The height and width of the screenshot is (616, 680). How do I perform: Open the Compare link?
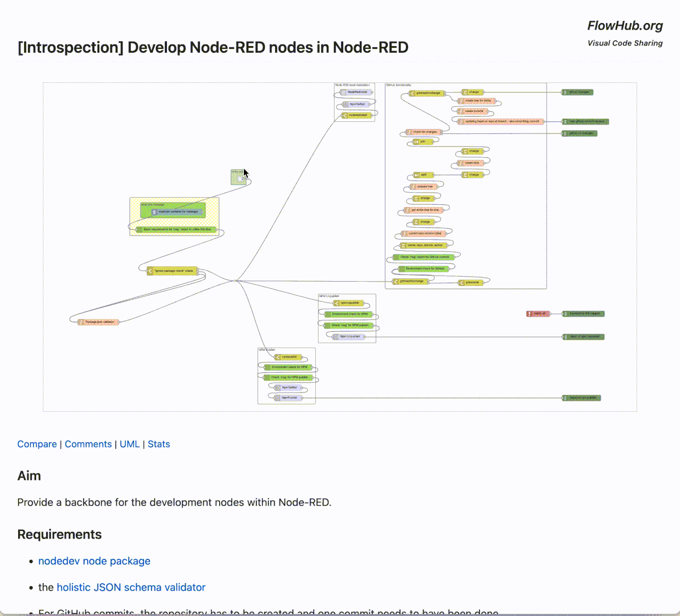(37, 444)
